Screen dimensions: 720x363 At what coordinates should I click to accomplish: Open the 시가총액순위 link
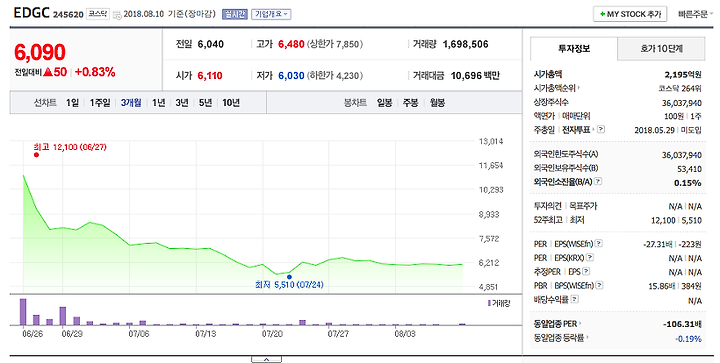556,88
